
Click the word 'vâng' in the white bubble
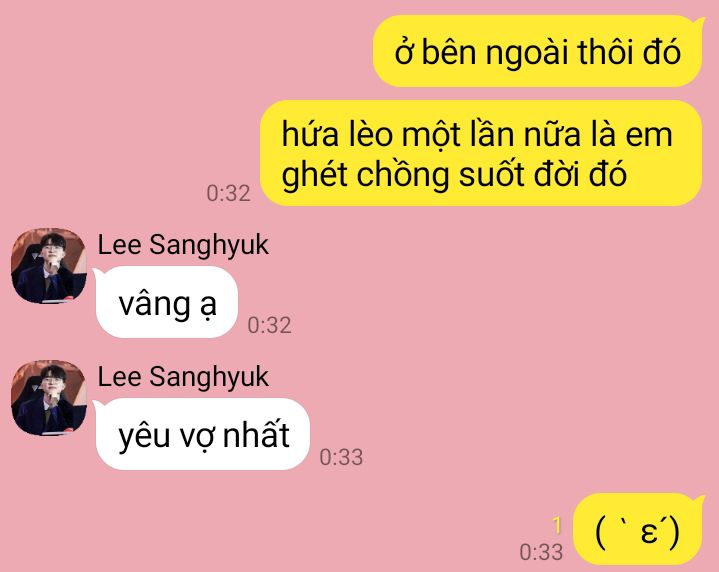tap(154, 304)
